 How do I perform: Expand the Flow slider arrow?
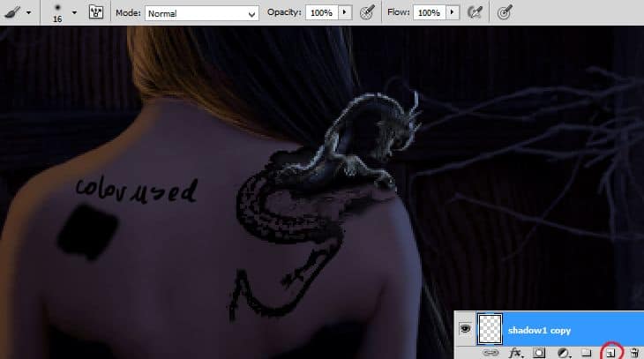[452, 13]
